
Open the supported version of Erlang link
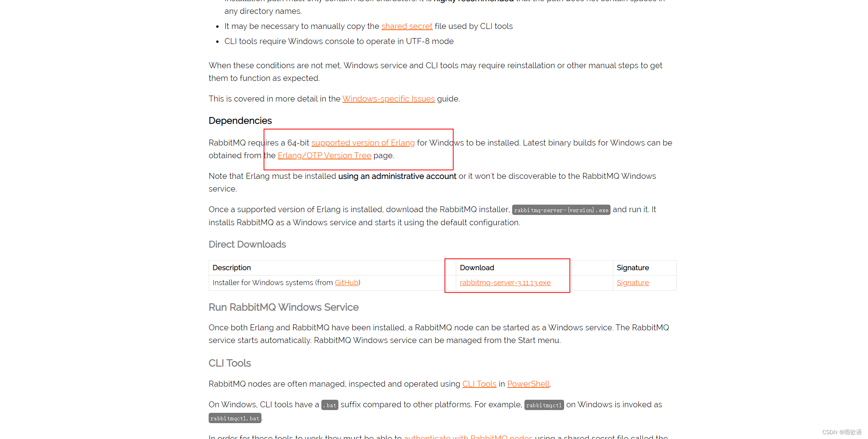(x=363, y=143)
